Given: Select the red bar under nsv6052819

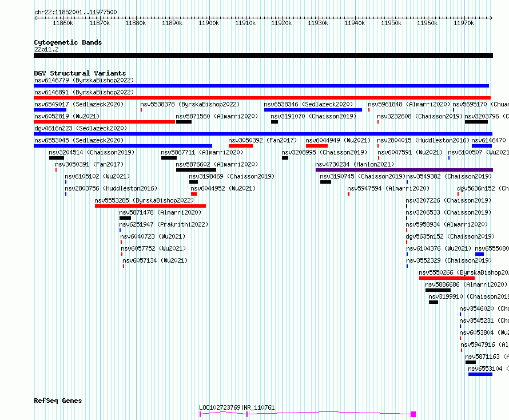Looking at the screenshot, I should (x=104, y=122).
